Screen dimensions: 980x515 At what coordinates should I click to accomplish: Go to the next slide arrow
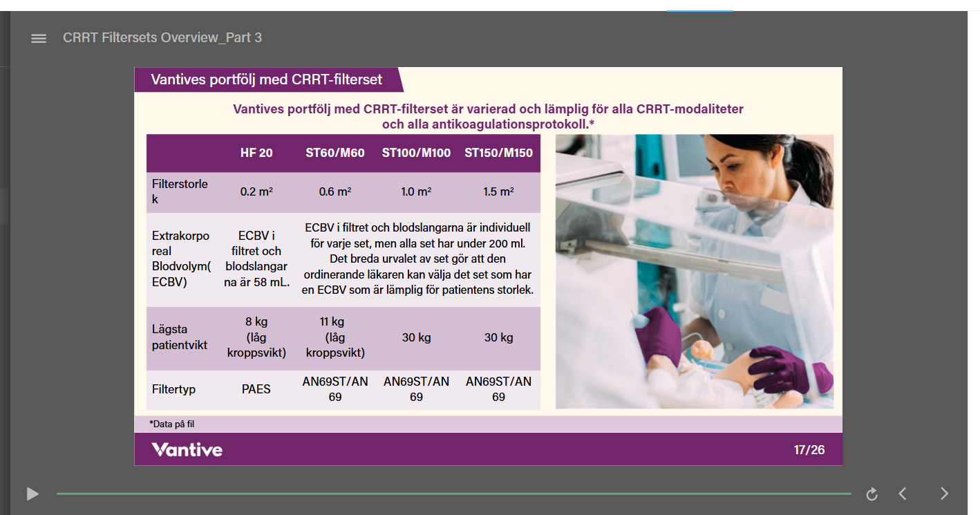coord(945,494)
